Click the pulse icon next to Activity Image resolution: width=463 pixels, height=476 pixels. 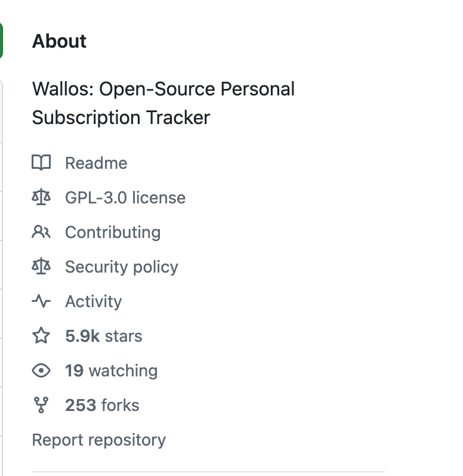pyautogui.click(x=41, y=301)
